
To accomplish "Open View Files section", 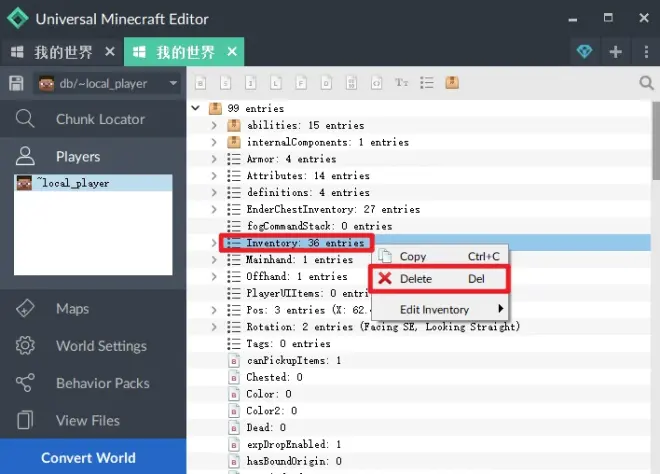I will (x=93, y=420).
